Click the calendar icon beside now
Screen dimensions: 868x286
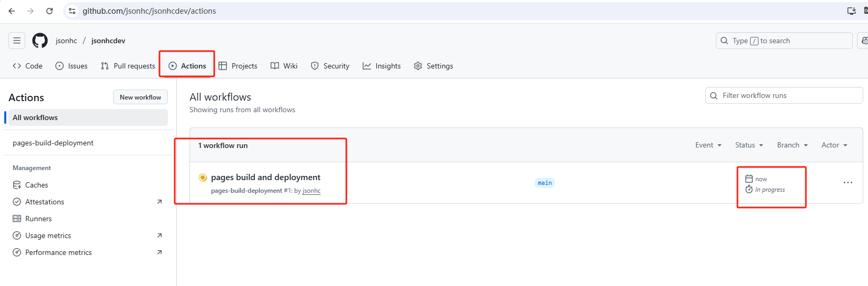pyautogui.click(x=749, y=179)
